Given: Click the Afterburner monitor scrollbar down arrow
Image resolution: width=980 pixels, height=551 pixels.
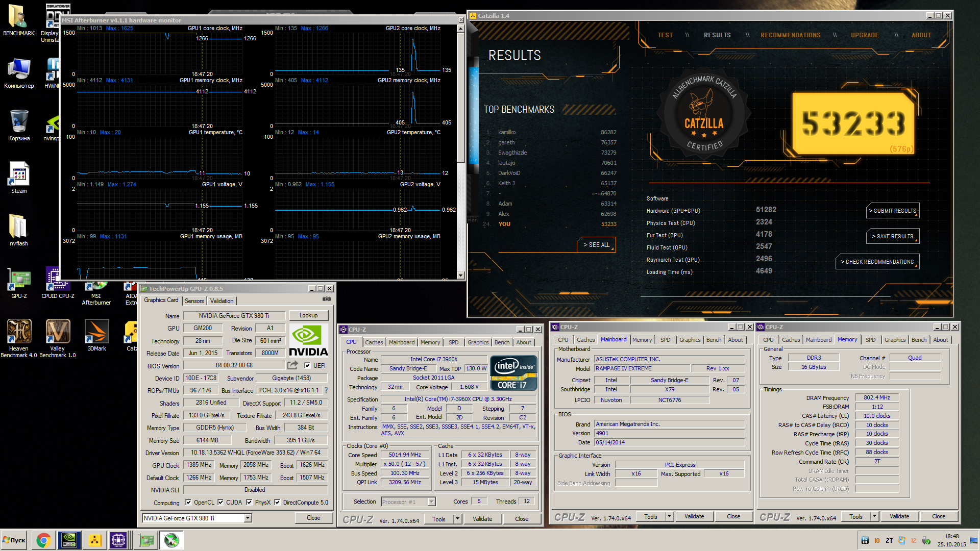Looking at the screenshot, I should click(460, 275).
